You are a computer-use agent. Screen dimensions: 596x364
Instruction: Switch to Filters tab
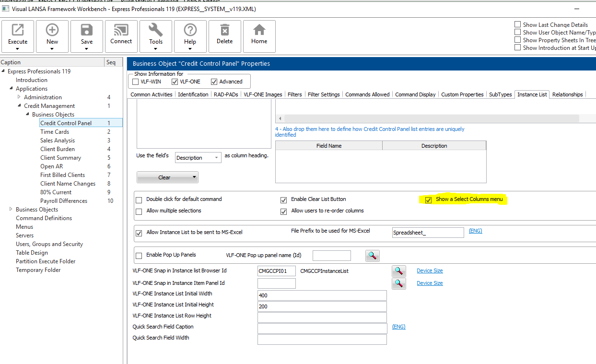pos(295,94)
